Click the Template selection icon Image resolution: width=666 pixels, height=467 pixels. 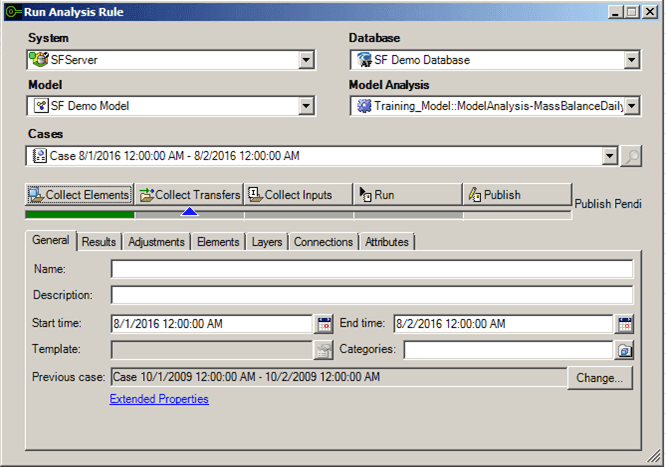(324, 350)
